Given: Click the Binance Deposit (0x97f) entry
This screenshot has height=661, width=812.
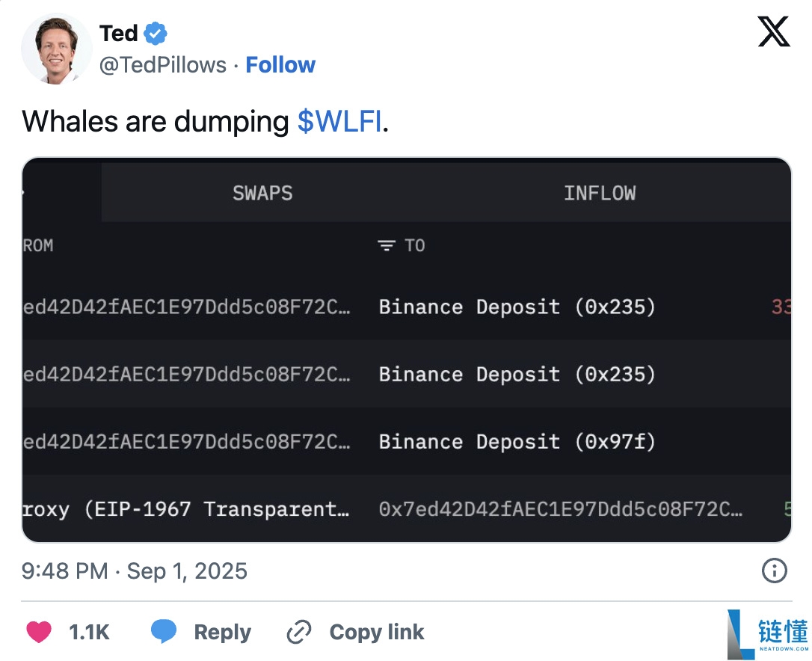Looking at the screenshot, I should click(x=517, y=442).
